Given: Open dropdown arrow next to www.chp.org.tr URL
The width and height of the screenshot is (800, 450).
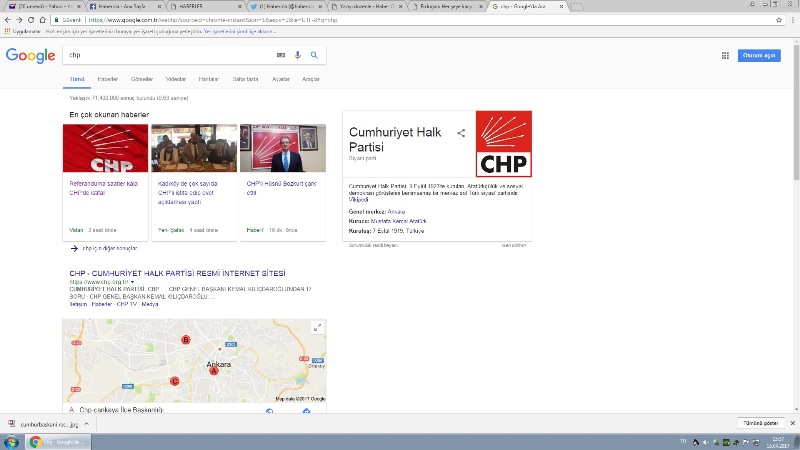Looking at the screenshot, I should [x=132, y=282].
